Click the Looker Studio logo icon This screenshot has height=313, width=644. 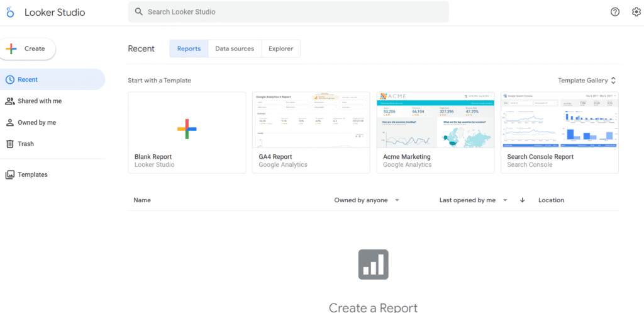point(10,13)
